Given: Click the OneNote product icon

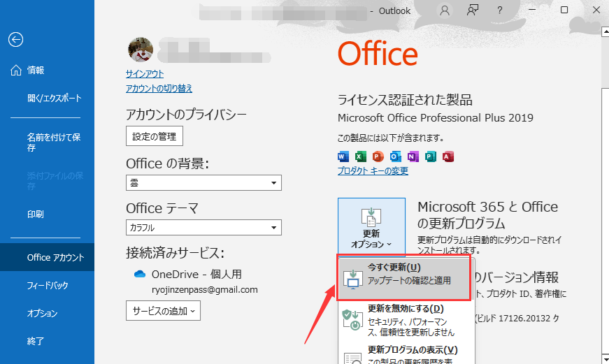Looking at the screenshot, I should (413, 156).
